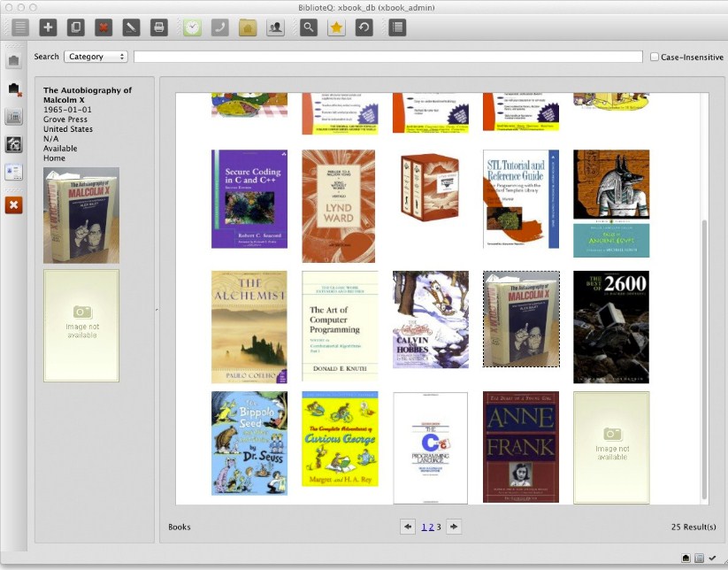This screenshot has height=570, width=728.
Task: Click the 'Books' label below the grid
Action: pyautogui.click(x=180, y=527)
